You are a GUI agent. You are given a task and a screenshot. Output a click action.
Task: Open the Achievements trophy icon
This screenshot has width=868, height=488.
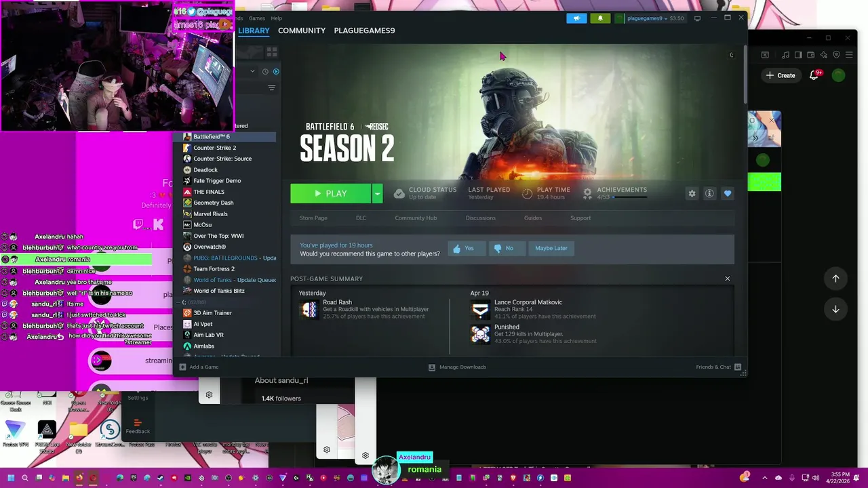click(587, 193)
